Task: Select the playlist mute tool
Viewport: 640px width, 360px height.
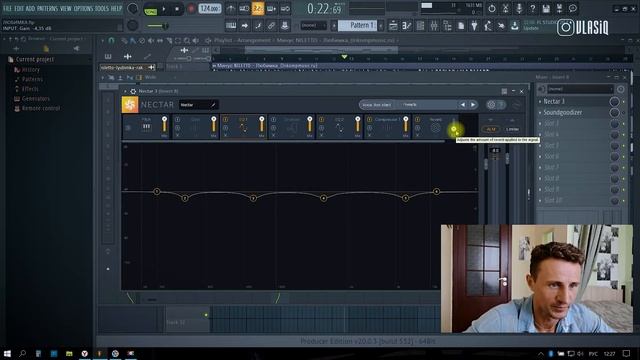Action: [151, 40]
